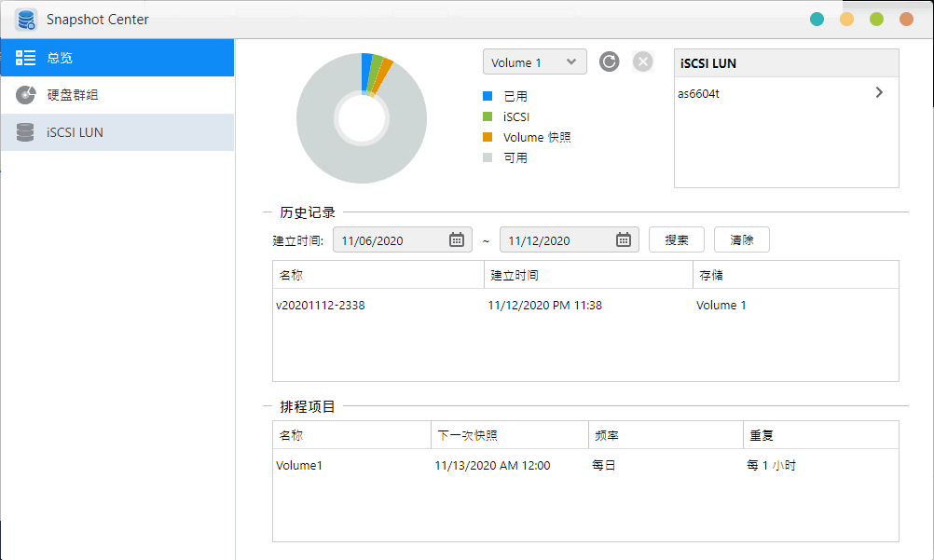Viewport: 934px width, 560px height.
Task: Open the end date calendar icon
Action: click(x=622, y=239)
